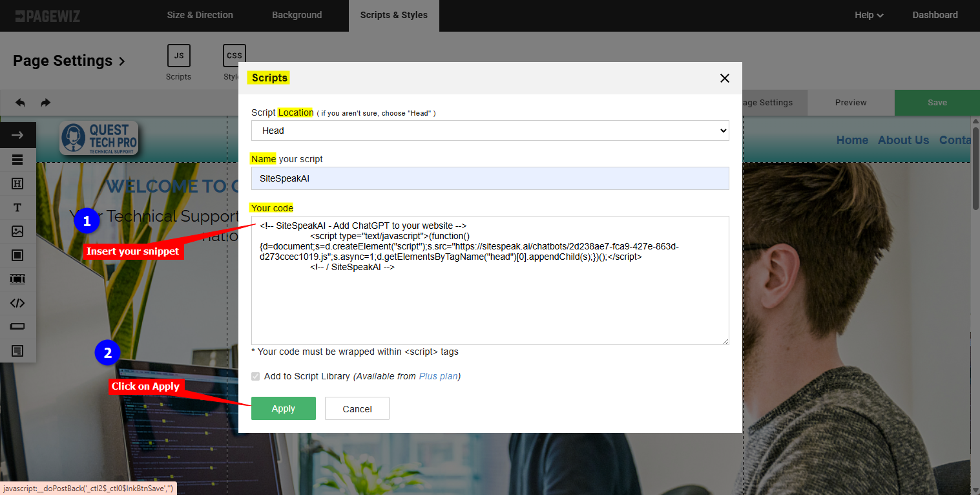Switch to the Size & Direction tab
The width and height of the screenshot is (980, 495).
click(200, 15)
